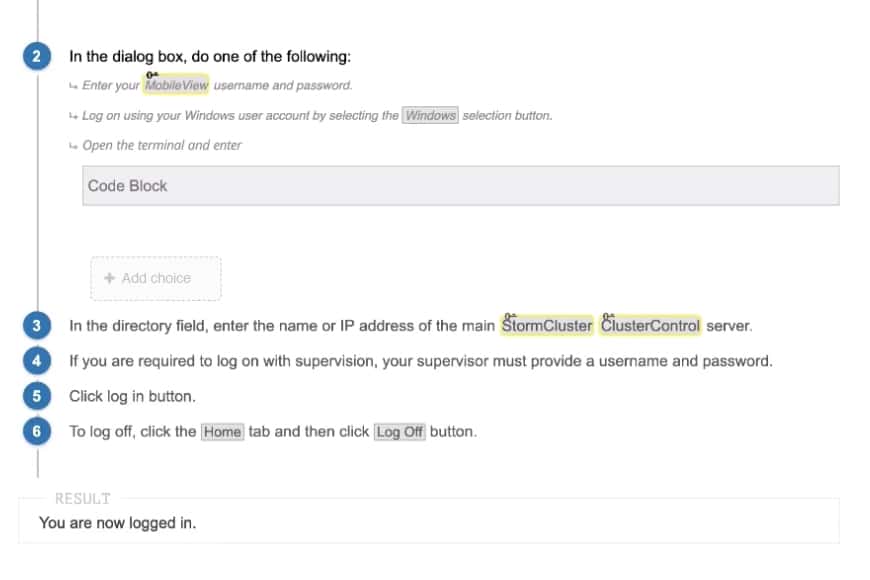Screen dimensions: 870x580
Task: Click the Windows UI control label
Action: 430,115
